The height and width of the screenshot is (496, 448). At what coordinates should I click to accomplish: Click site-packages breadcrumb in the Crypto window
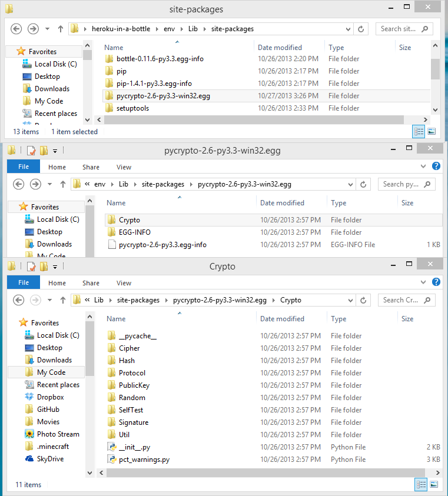tap(138, 300)
